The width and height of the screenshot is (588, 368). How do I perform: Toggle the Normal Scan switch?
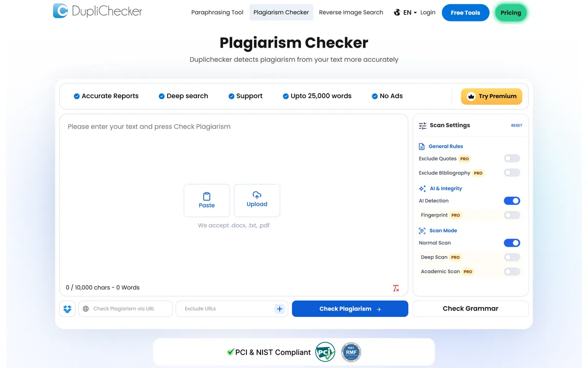[512, 243]
